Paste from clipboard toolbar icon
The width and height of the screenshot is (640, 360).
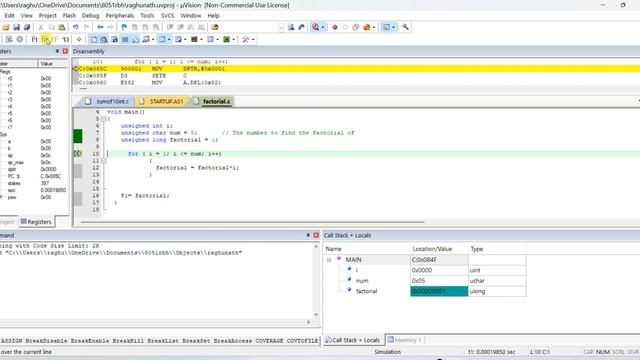pyautogui.click(x=62, y=27)
